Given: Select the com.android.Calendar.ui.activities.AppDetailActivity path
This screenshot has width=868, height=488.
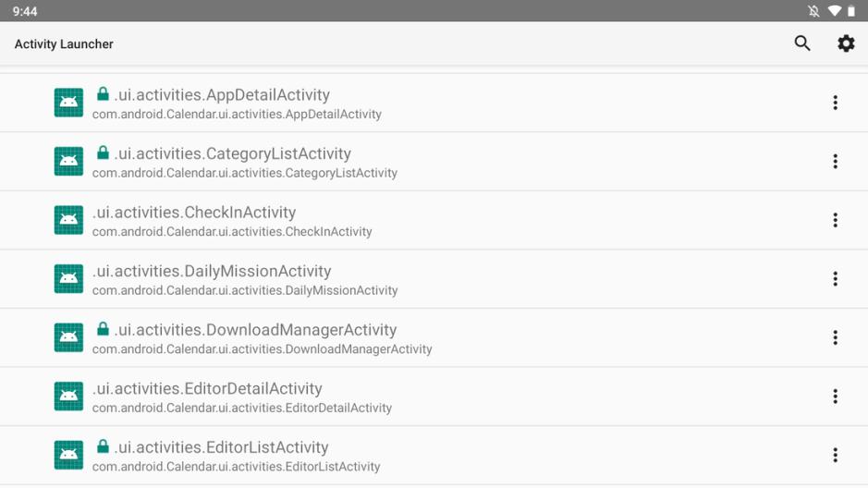Looking at the screenshot, I should click(237, 114).
